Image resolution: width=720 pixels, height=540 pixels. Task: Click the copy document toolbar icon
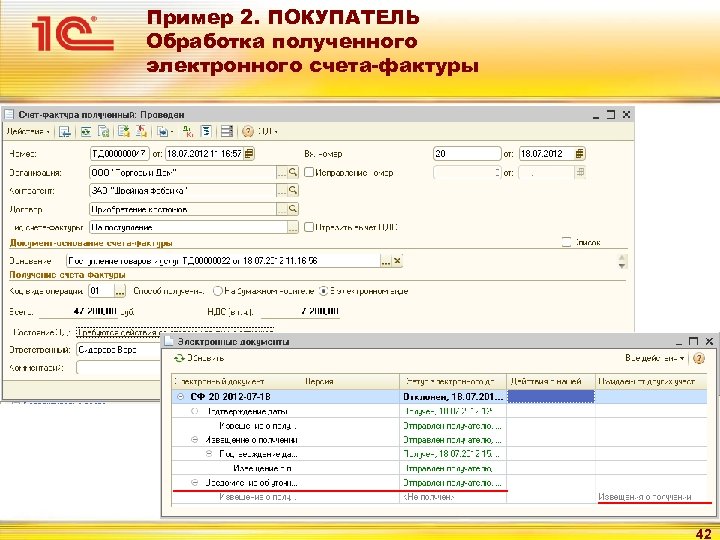click(x=104, y=132)
